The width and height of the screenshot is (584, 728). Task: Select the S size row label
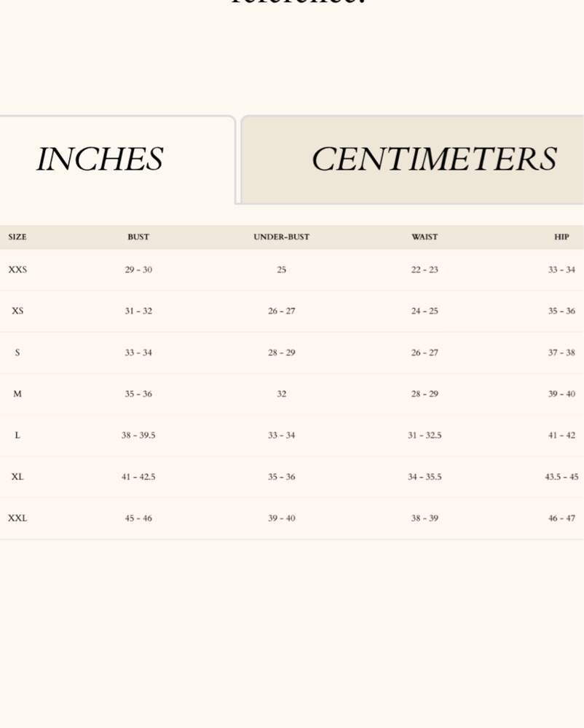coord(17,353)
